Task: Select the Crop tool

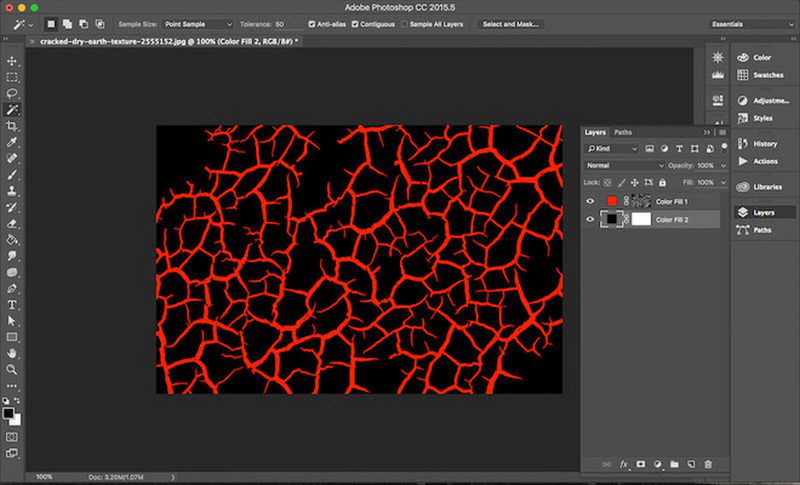Action: coord(13,126)
